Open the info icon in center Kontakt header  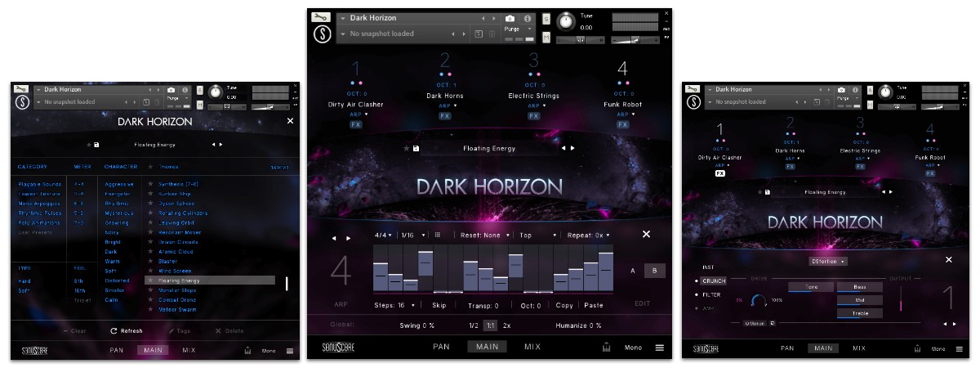(528, 18)
